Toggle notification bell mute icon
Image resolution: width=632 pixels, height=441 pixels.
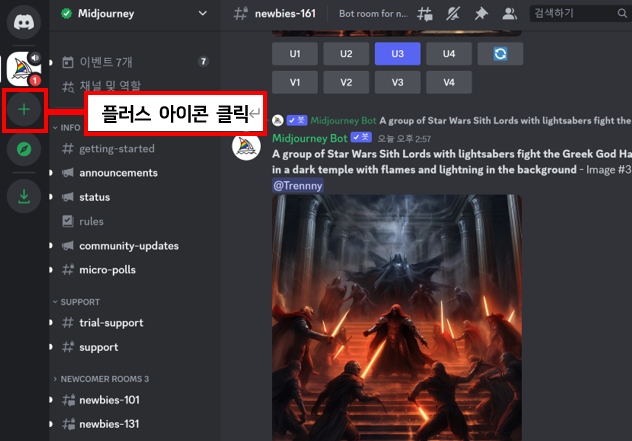[453, 14]
